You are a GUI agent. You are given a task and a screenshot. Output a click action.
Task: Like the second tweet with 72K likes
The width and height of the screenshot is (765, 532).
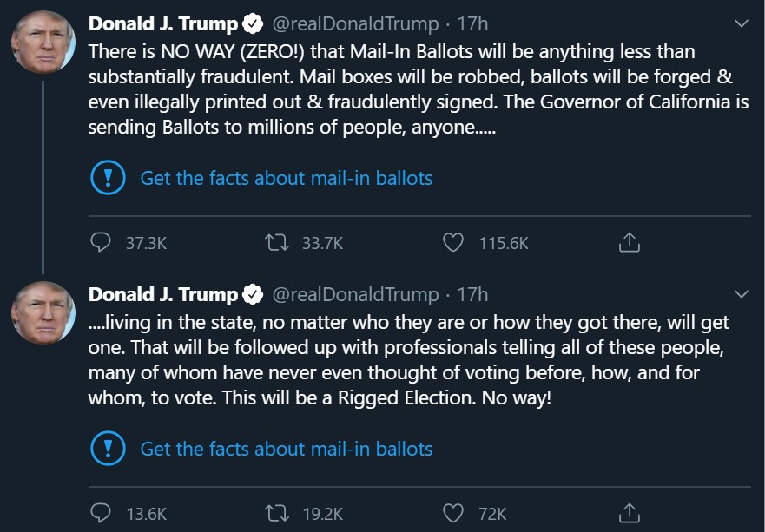pyautogui.click(x=453, y=513)
